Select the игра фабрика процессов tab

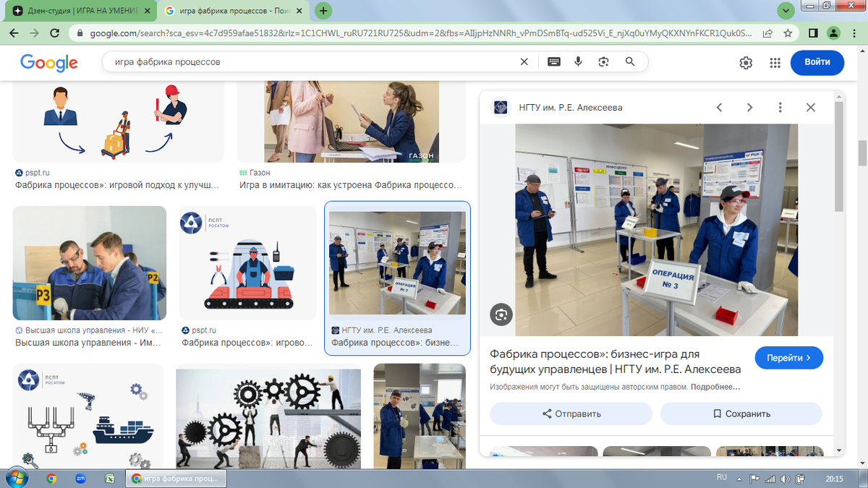(x=234, y=11)
